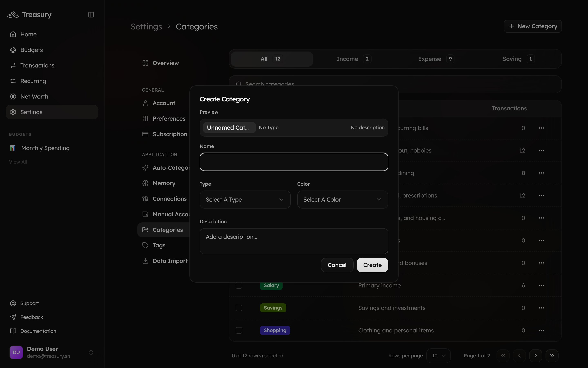Click the Transactions arrows icon
This screenshot has width=588, height=368.
pos(13,65)
